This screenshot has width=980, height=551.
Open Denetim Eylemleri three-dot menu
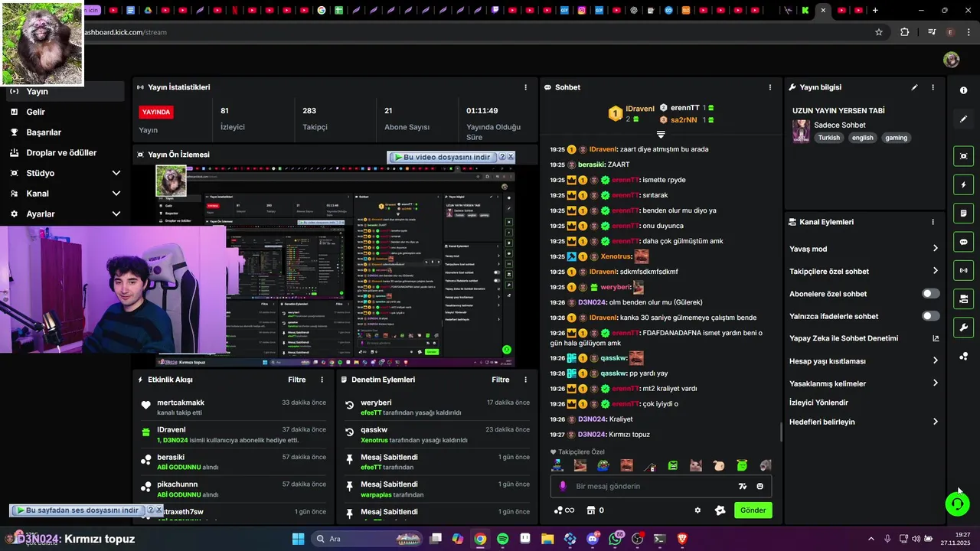click(x=525, y=380)
